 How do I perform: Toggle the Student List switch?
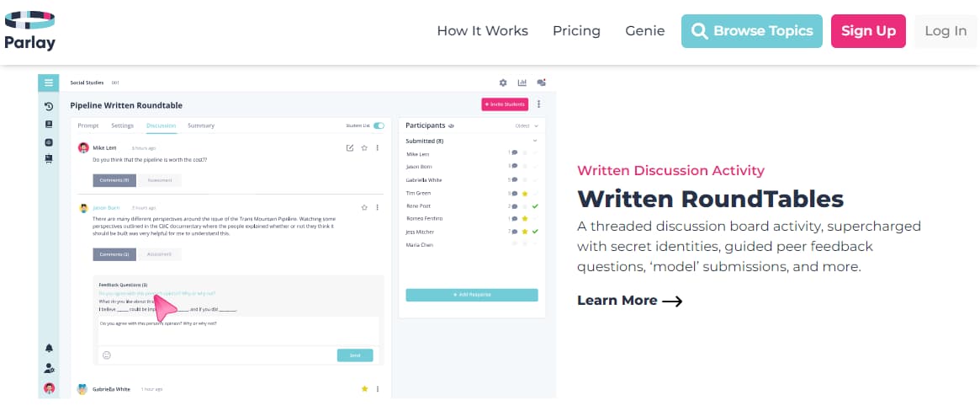tap(379, 125)
